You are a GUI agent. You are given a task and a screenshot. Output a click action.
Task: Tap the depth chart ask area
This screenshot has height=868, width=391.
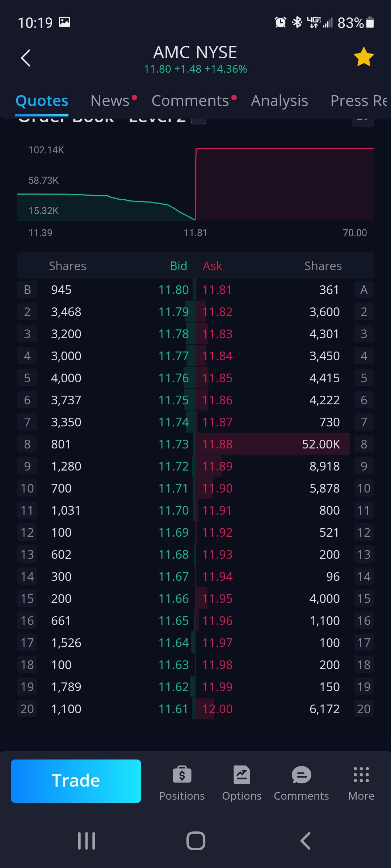click(x=285, y=184)
